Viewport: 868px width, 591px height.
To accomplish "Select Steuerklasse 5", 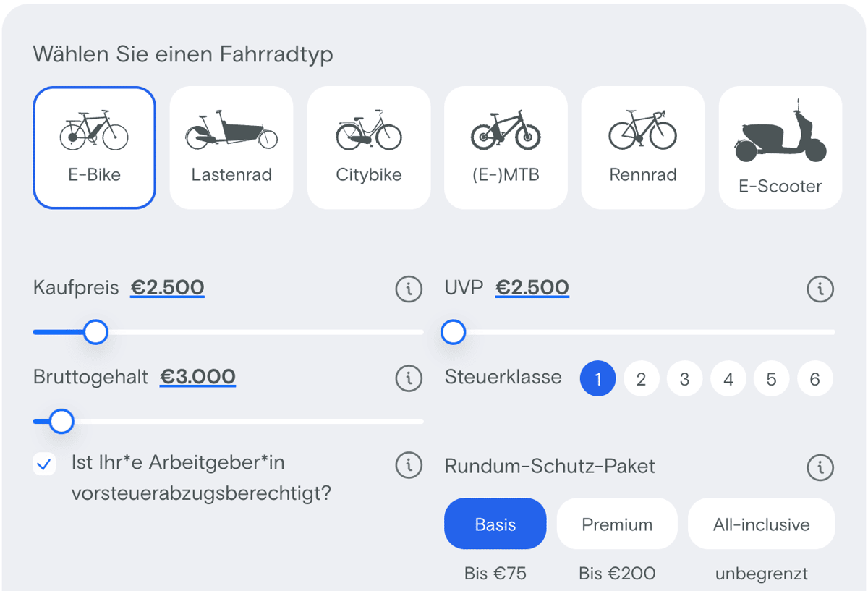I will pos(771,379).
